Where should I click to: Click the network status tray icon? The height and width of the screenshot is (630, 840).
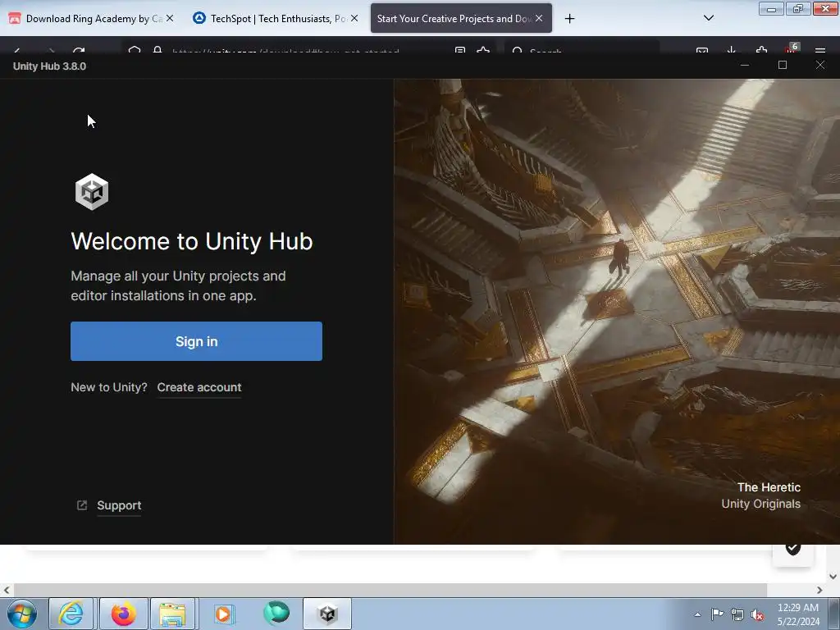point(737,614)
